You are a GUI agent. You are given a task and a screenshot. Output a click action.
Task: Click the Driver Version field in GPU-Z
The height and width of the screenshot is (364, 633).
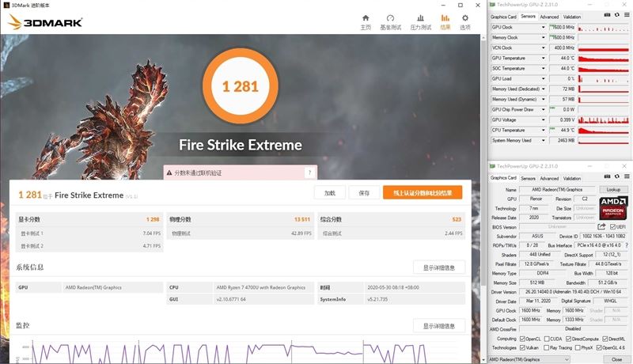pyautogui.click(x=573, y=291)
